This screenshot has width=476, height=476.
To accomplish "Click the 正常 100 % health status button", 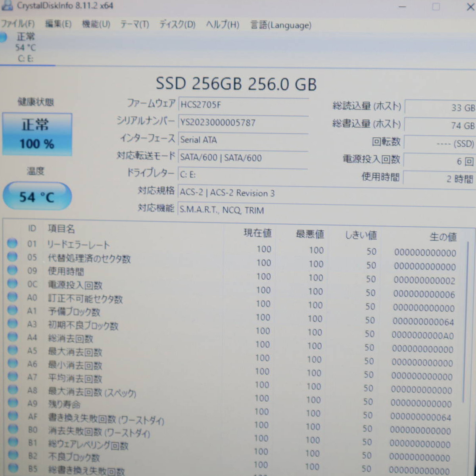I will tap(37, 134).
